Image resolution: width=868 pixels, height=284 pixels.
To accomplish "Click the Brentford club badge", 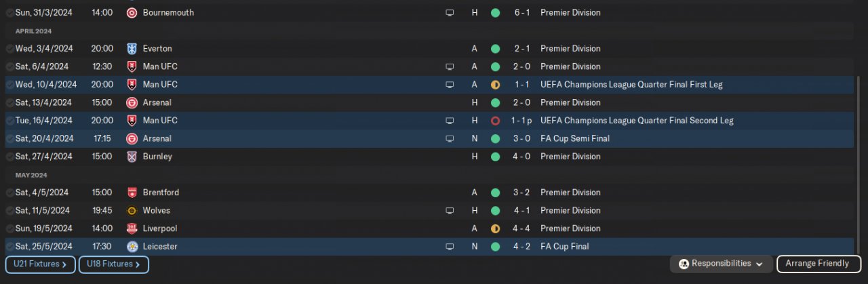I will [x=132, y=192].
